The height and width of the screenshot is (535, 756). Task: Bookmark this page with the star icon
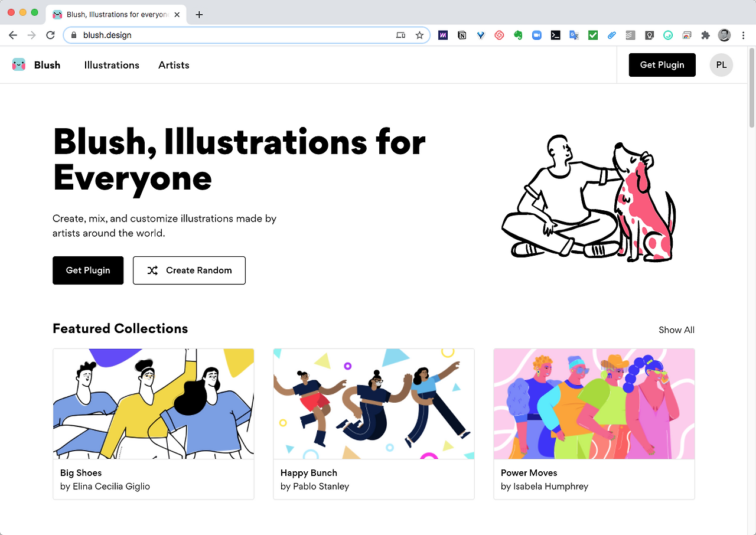pyautogui.click(x=419, y=35)
